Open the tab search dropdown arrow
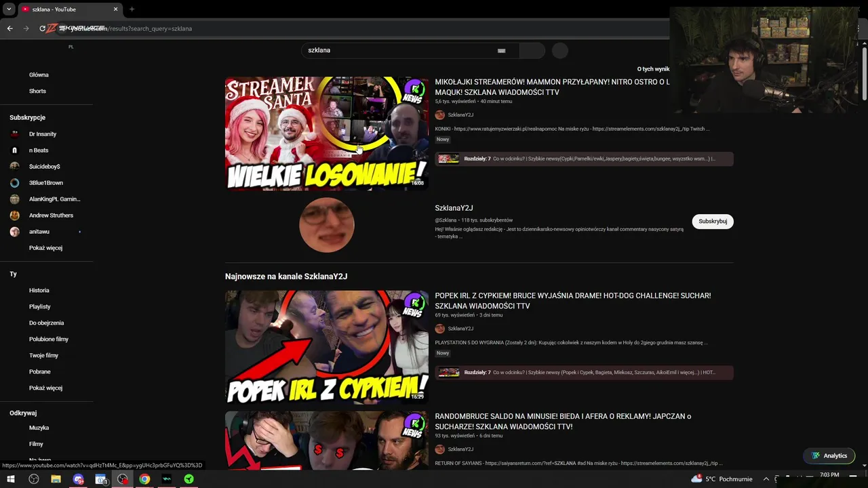This screenshot has height=488, width=868. pyautogui.click(x=9, y=9)
